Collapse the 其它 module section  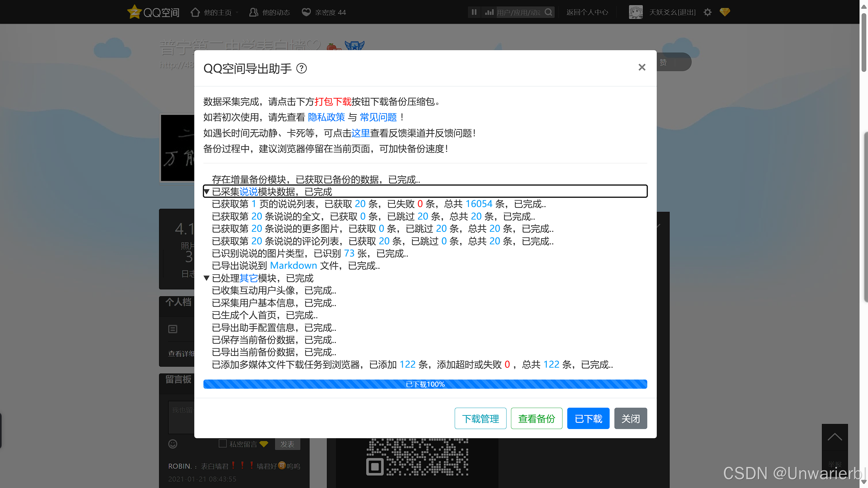point(206,278)
